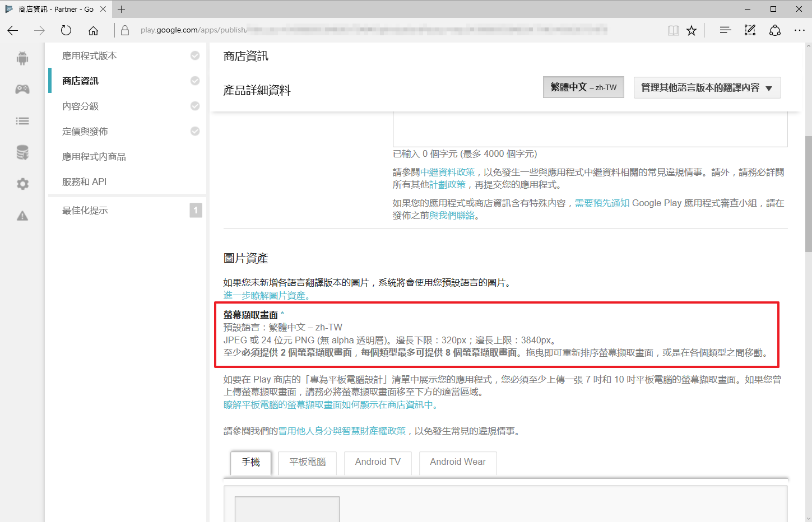The height and width of the screenshot is (522, 812).
Task: Expand 管理其他語言版本的翻譯內容 dropdown
Action: 707,88
